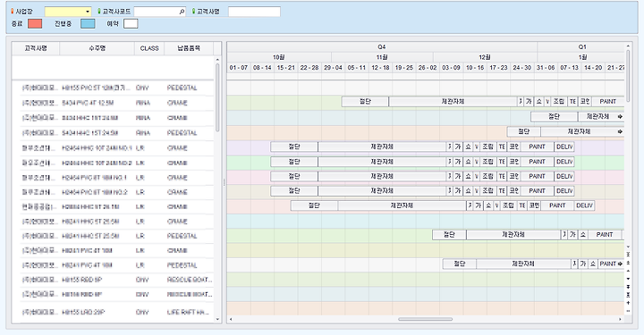This screenshot has height=335, width=644.
Task: Select the S434 PVC 4T 12.5M row
Action: pyautogui.click(x=113, y=103)
